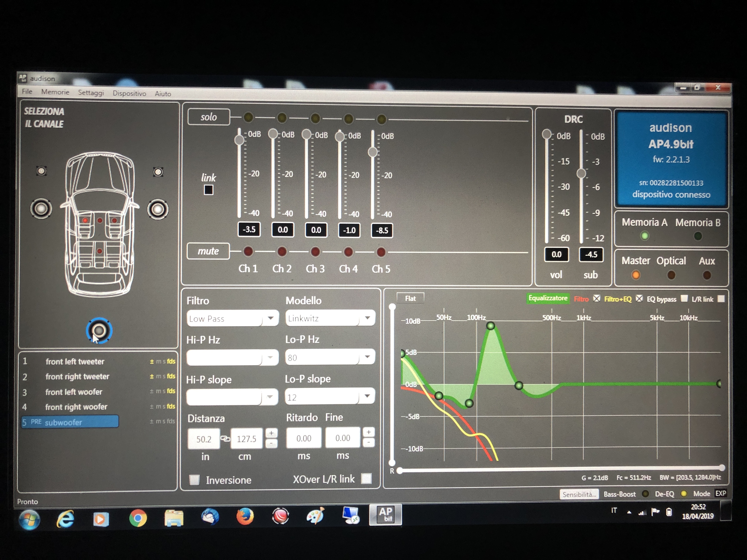Click the Ch 1 level slider knob

(x=239, y=140)
